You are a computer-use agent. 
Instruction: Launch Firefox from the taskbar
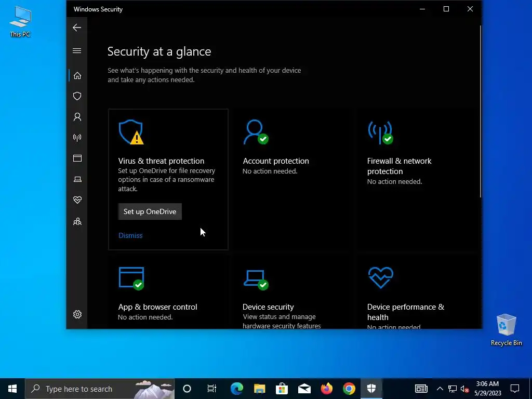327,389
